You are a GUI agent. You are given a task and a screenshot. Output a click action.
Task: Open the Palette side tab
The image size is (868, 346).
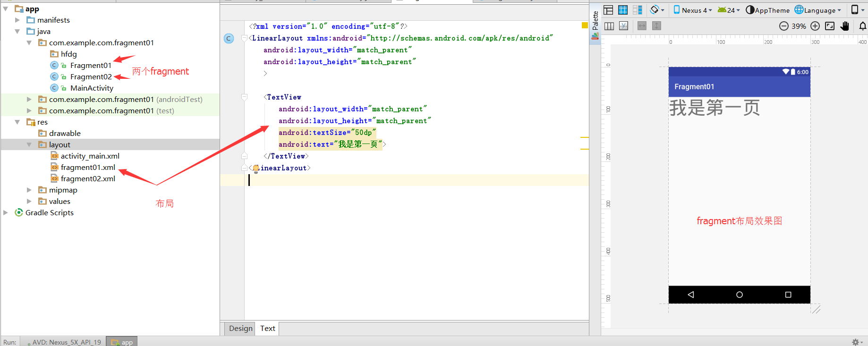coord(595,25)
